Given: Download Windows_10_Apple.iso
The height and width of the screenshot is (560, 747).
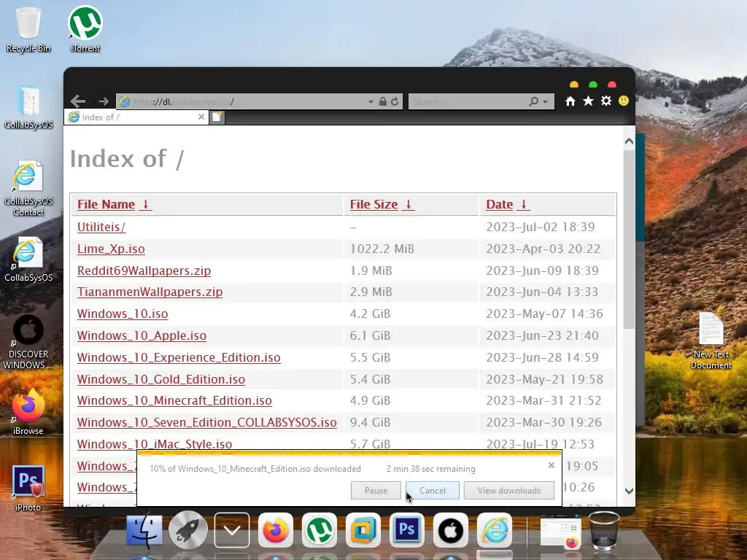Looking at the screenshot, I should (x=142, y=335).
